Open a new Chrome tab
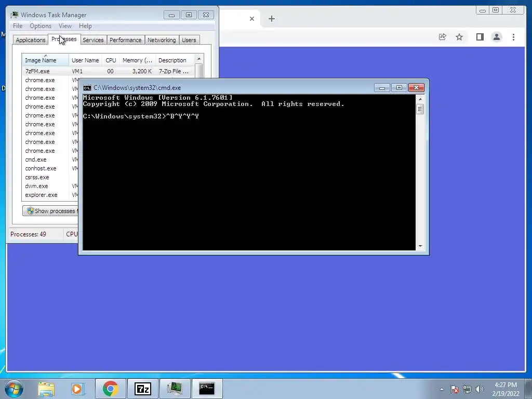The image size is (532, 399). (x=271, y=19)
